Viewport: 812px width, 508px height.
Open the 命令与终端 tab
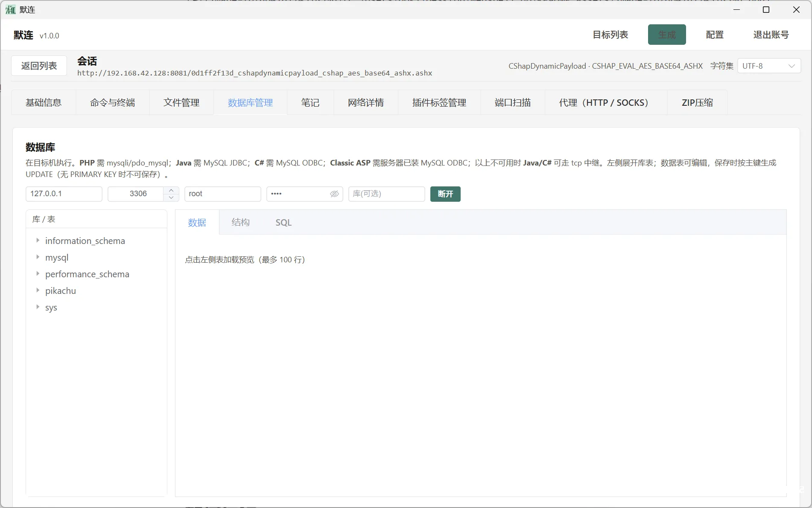(x=112, y=102)
